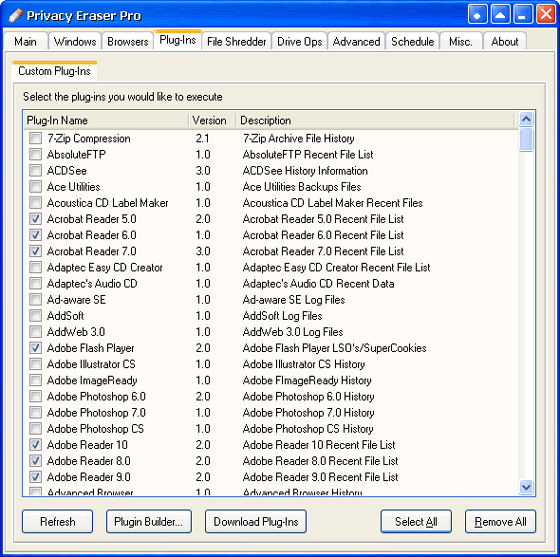Screen dimensions: 560x557
Task: Select the Custom Plug-Ins sub-tab
Action: coord(54,71)
